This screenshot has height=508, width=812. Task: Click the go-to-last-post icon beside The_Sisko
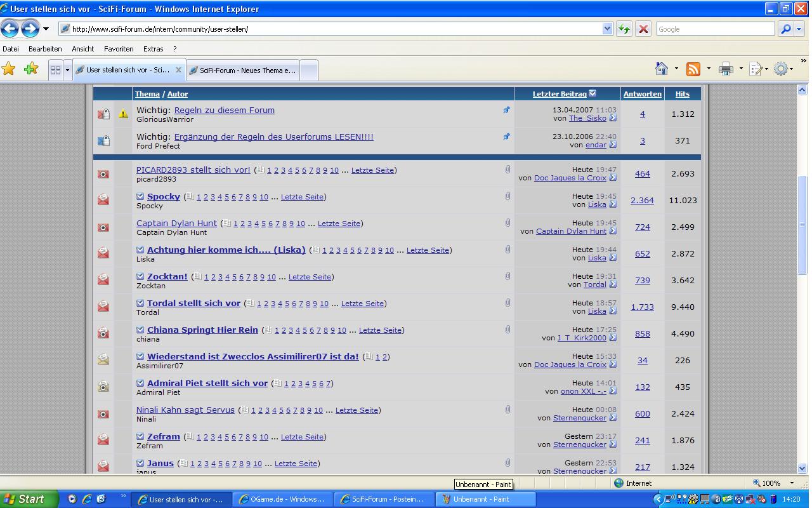coord(613,118)
